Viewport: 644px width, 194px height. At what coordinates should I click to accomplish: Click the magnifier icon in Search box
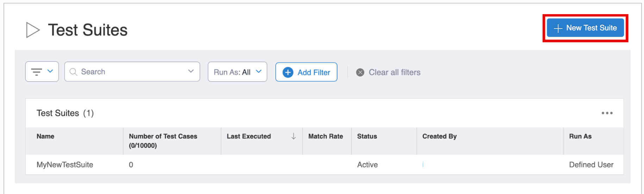[73, 72]
